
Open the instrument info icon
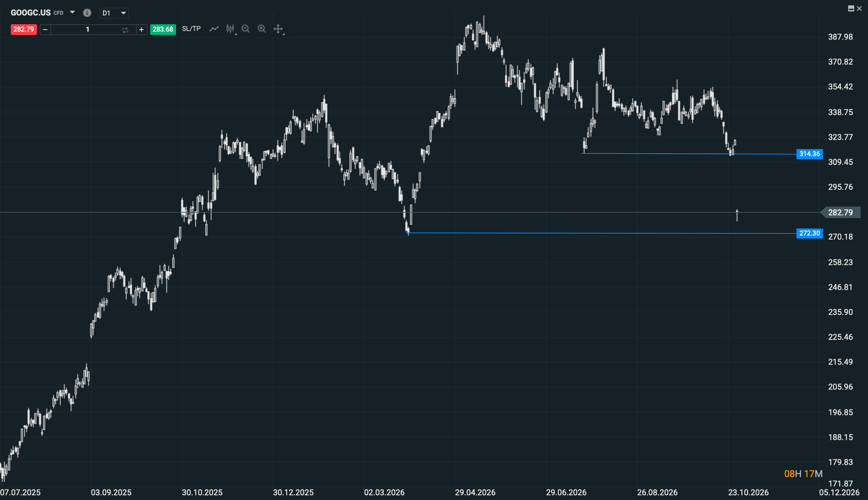pyautogui.click(x=87, y=13)
